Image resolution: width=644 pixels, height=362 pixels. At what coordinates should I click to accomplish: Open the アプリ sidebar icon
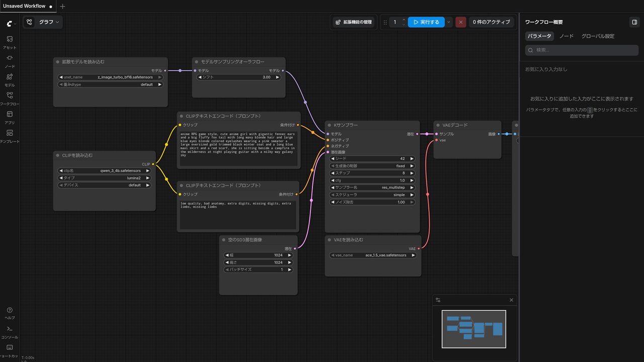[x=10, y=117]
